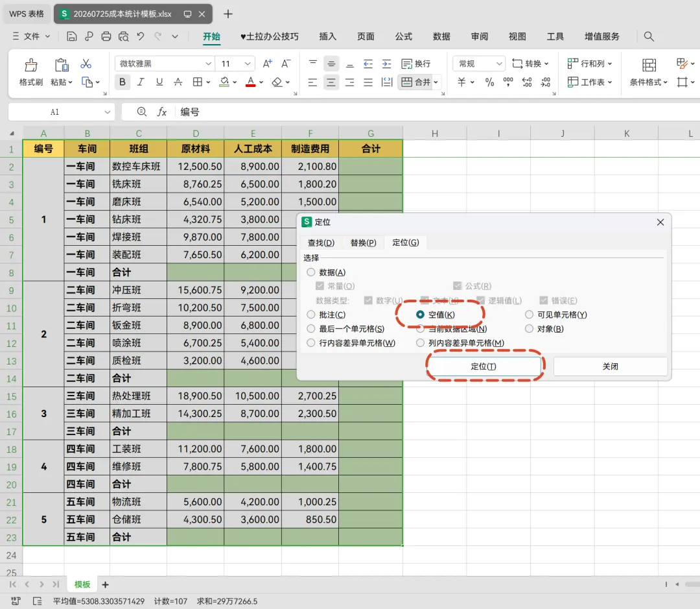Select the 空值(K) radio button
The height and width of the screenshot is (609, 700).
(420, 315)
